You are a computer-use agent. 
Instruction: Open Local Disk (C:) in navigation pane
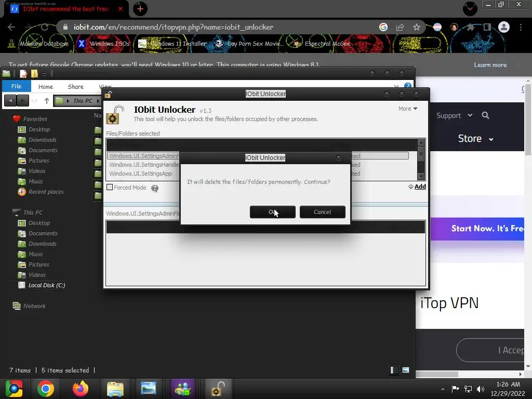[x=46, y=285]
